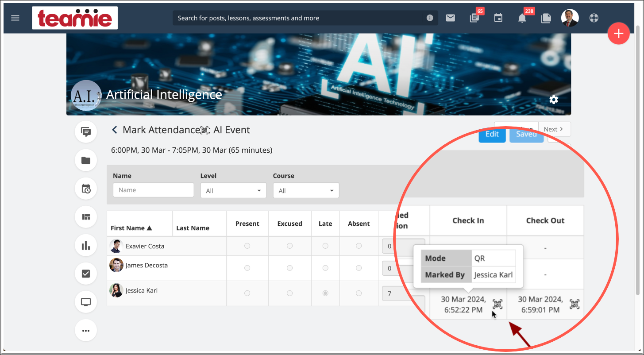Click Artificial Intelligence classroom title

pyautogui.click(x=164, y=94)
